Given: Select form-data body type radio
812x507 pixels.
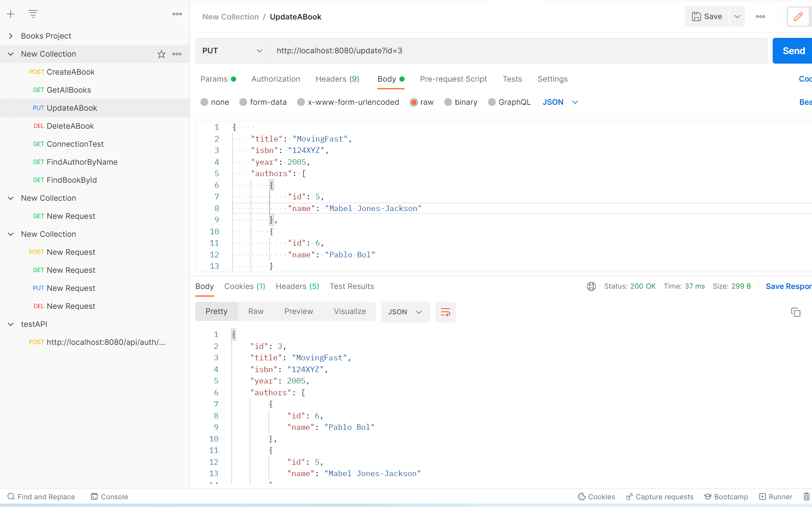Looking at the screenshot, I should [243, 102].
